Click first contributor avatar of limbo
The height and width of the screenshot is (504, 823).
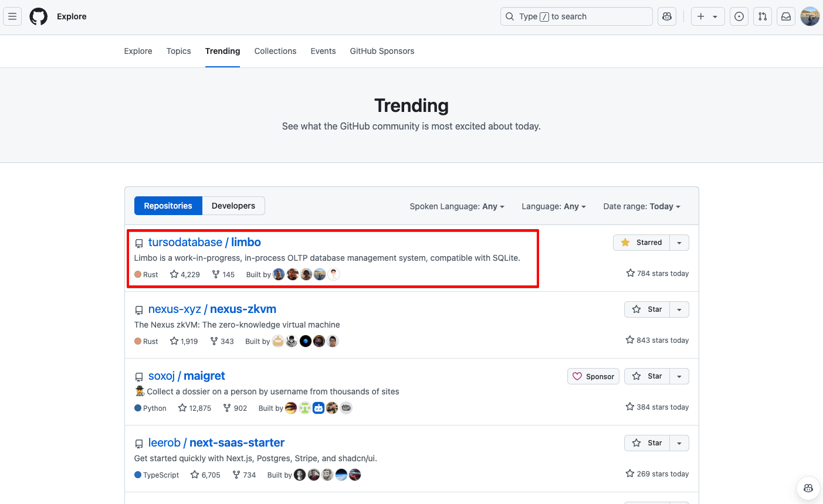(279, 274)
